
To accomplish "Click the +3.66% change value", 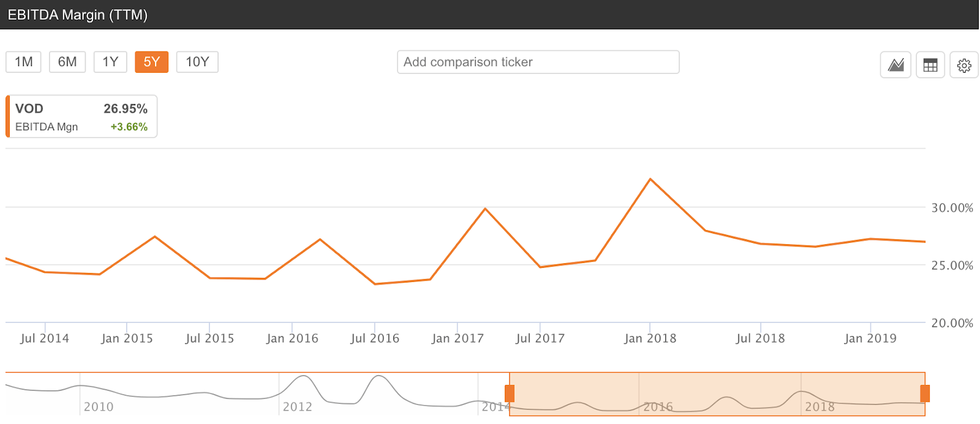I will (129, 127).
